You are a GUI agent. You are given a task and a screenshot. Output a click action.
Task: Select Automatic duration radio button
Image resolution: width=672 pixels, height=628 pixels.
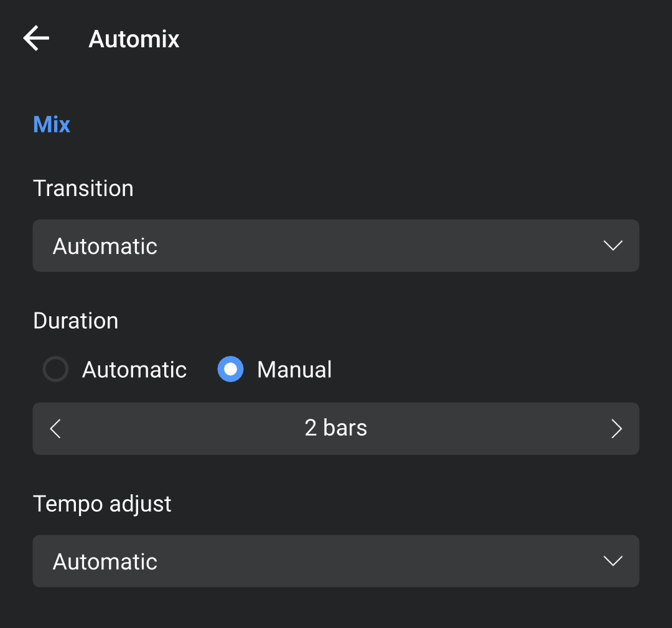[x=55, y=369]
